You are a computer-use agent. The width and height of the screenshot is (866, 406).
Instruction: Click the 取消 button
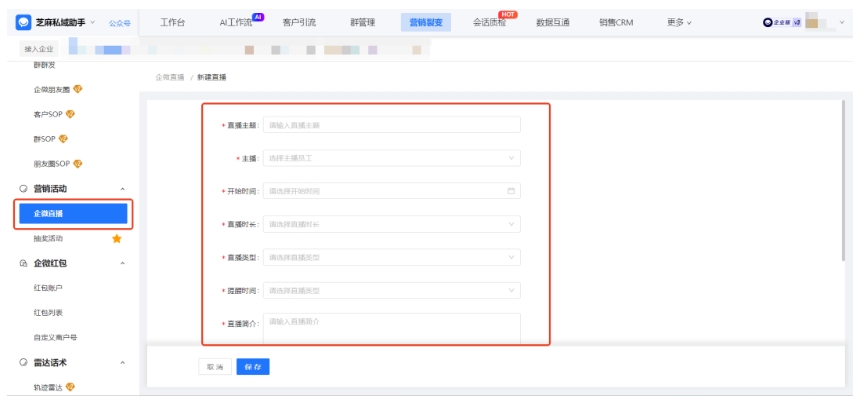click(x=215, y=367)
